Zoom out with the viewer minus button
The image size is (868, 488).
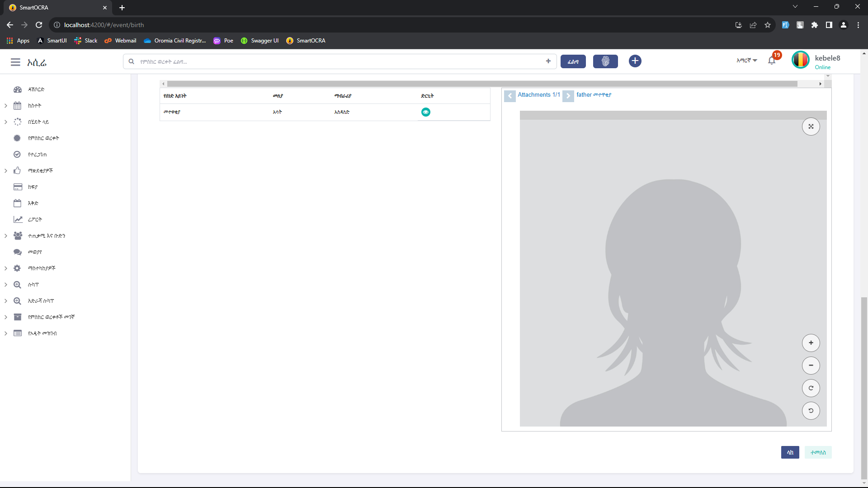(x=811, y=366)
